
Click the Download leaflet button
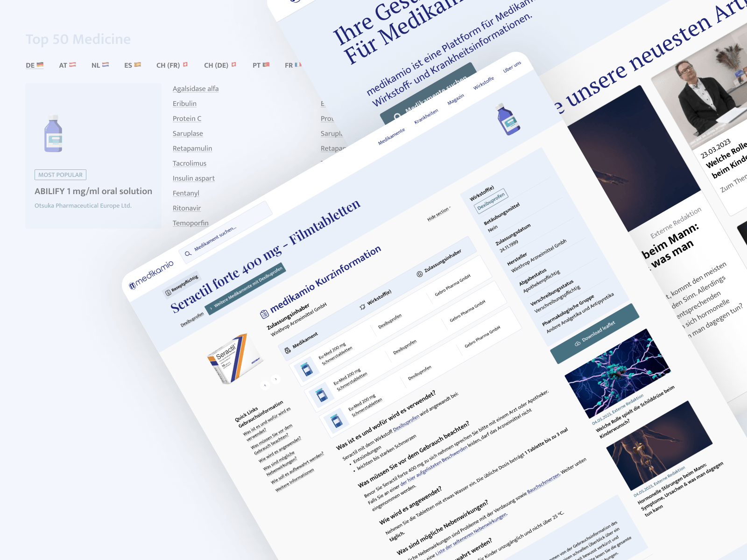595,334
